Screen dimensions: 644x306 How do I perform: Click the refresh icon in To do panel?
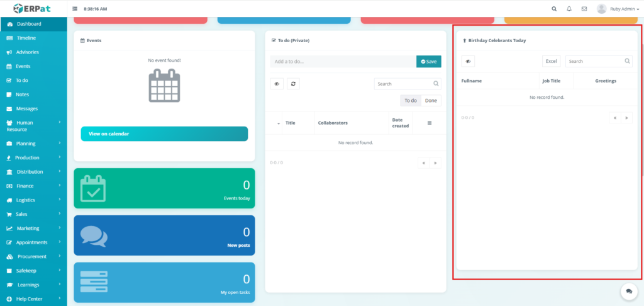coord(293,84)
